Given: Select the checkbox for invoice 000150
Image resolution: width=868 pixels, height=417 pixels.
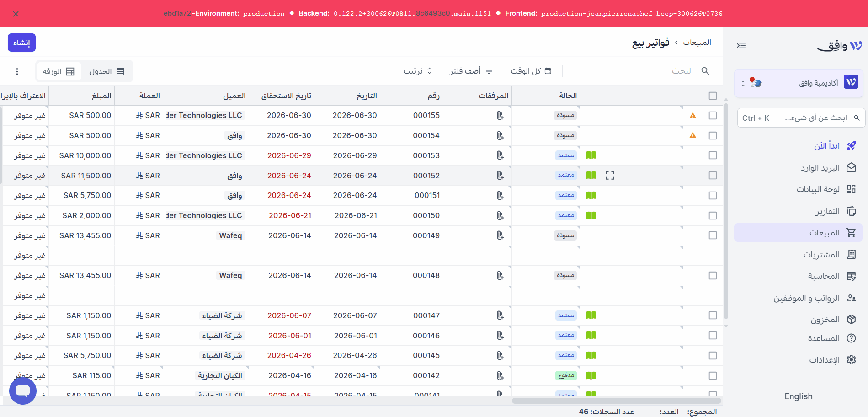Looking at the screenshot, I should pos(713,216).
